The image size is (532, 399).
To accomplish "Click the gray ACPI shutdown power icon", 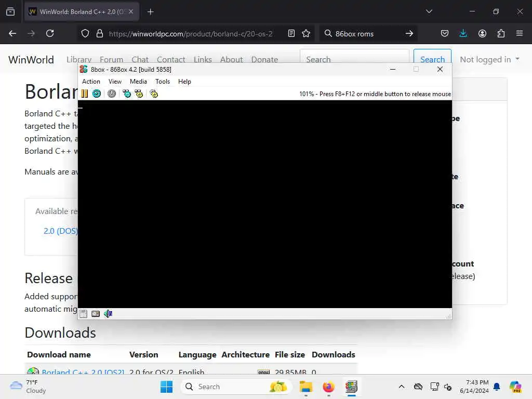I will click(x=112, y=94).
